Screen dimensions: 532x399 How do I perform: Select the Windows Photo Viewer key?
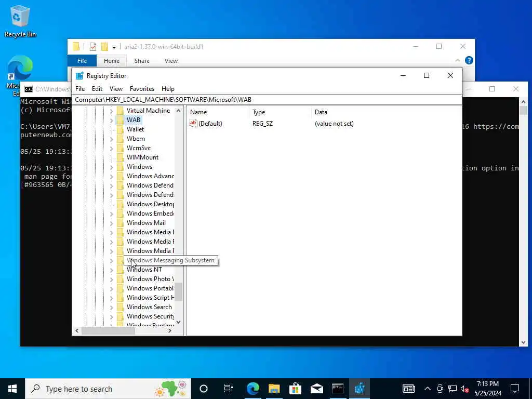point(150,279)
